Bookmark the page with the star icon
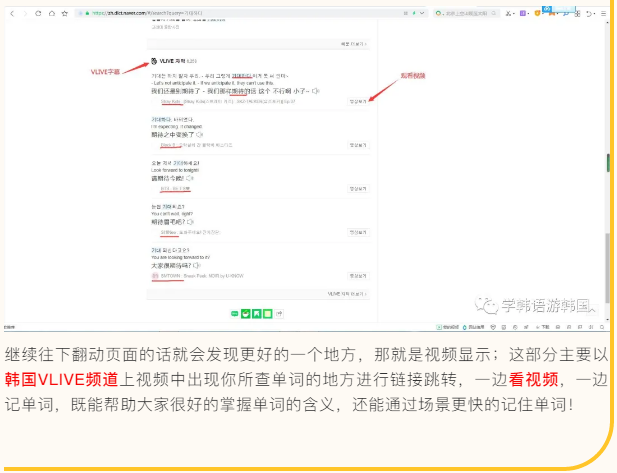The image size is (617, 473). click(x=65, y=13)
